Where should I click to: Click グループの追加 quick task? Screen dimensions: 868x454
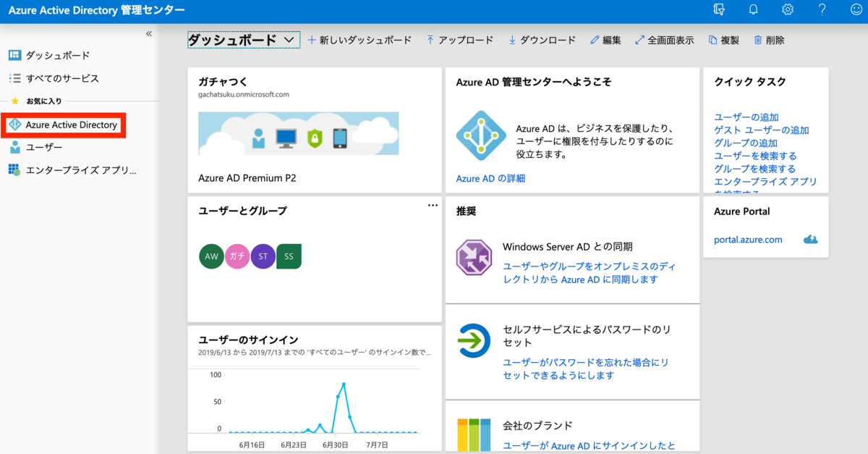pyautogui.click(x=746, y=143)
